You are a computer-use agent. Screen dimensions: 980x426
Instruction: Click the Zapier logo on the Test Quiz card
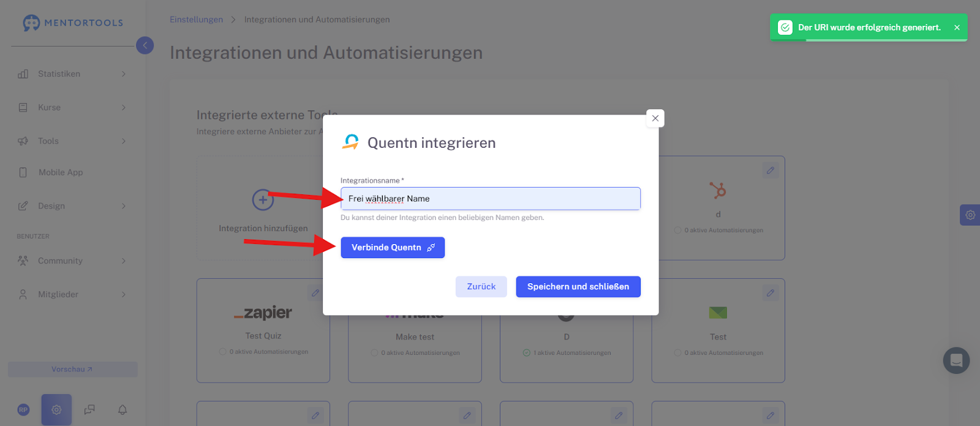coord(263,313)
